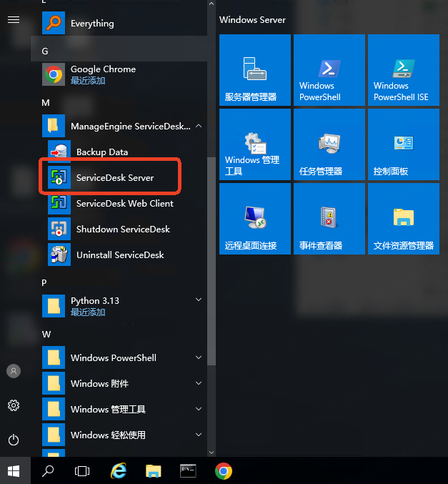The height and width of the screenshot is (484, 448).
Task: Open the Windows PowerShell folder entry
Action: 119,357
